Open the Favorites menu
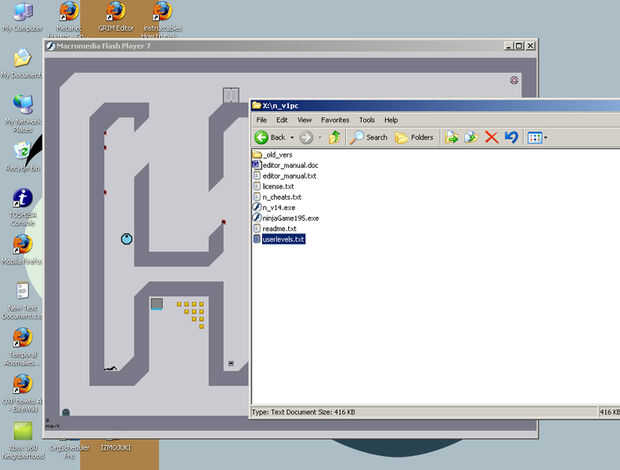 coord(335,120)
